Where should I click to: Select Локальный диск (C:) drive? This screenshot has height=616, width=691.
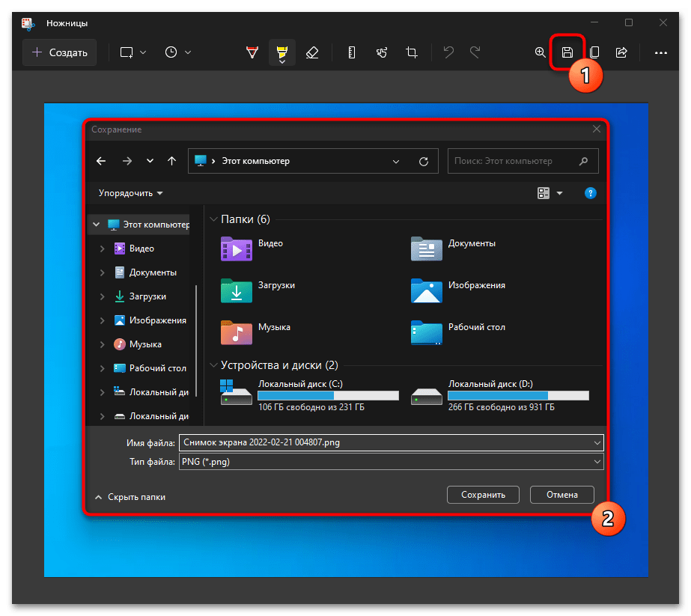coord(309,394)
